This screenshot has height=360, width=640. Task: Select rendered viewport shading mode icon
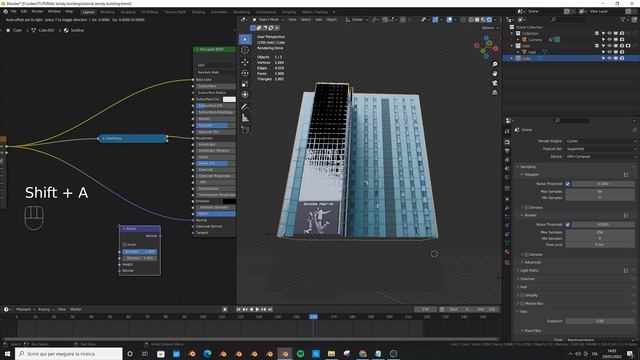click(489, 20)
